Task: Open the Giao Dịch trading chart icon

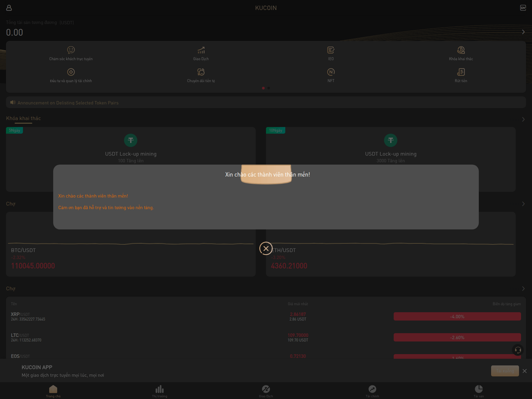Action: (201, 50)
